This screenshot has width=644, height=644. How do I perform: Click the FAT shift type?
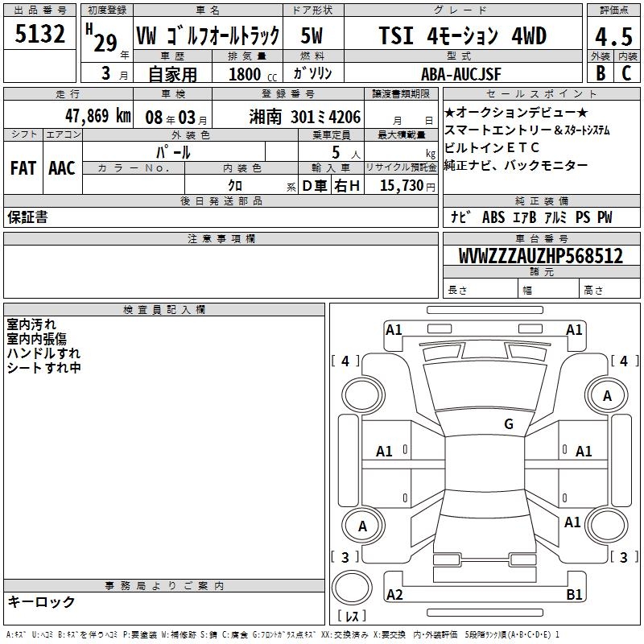[23, 168]
